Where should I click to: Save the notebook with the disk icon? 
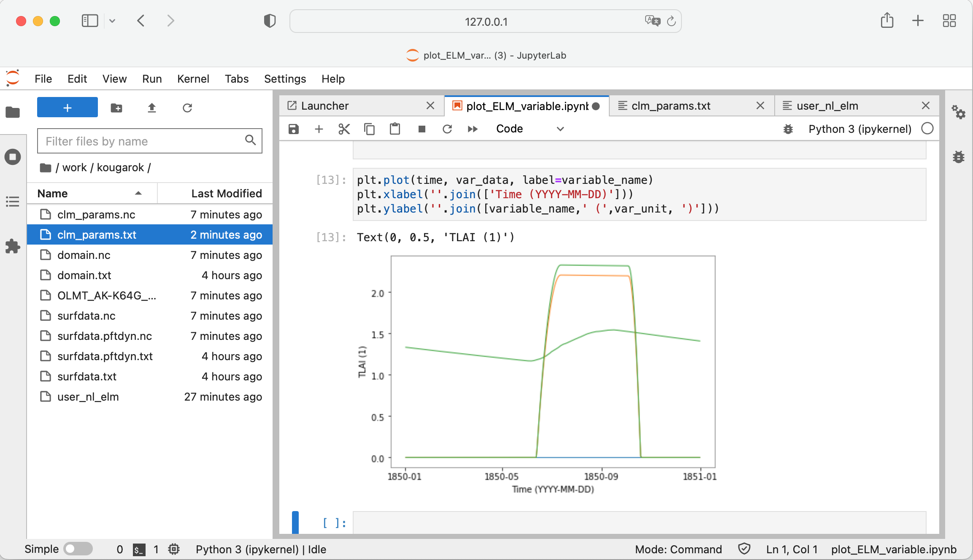point(294,129)
